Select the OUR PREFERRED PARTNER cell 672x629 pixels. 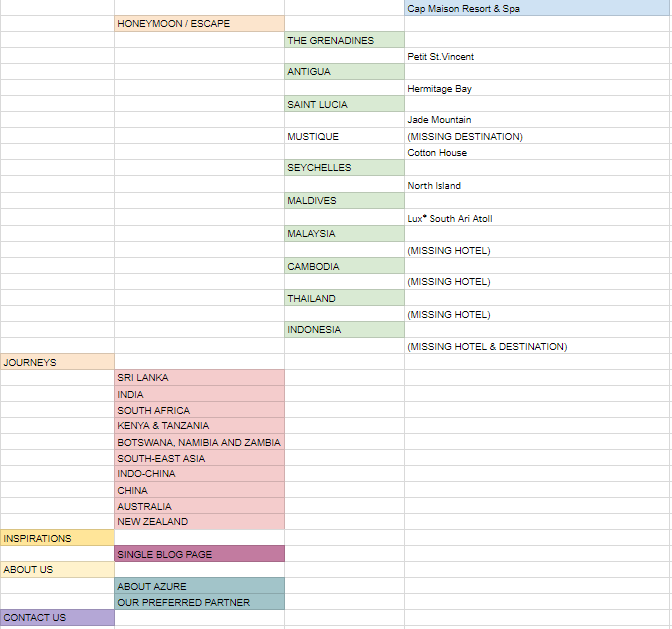click(x=199, y=602)
